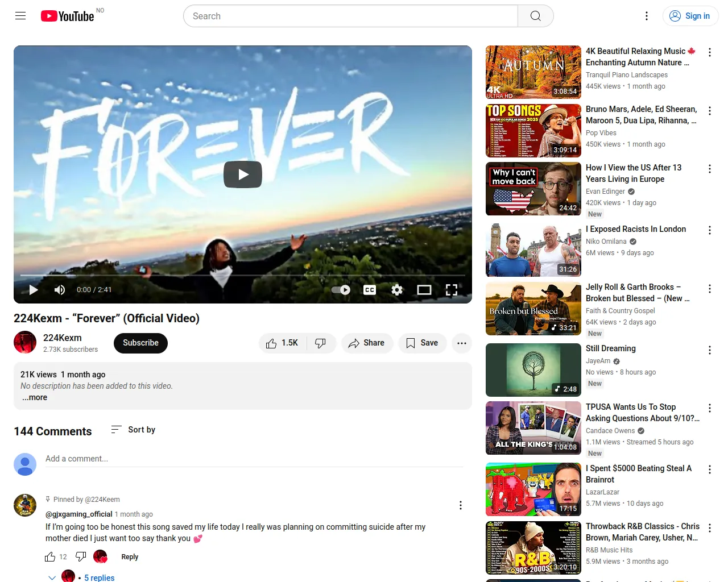Share the Forever video
Image resolution: width=728 pixels, height=582 pixels.
[x=367, y=343]
